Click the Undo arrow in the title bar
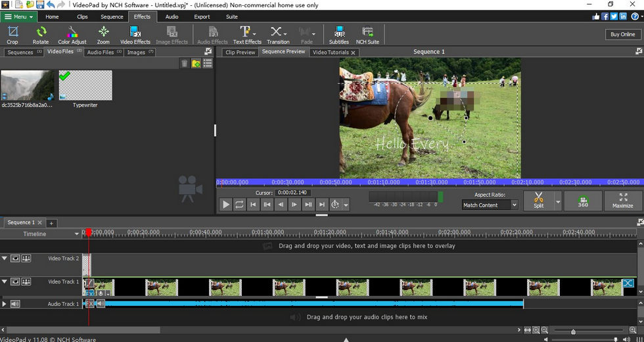 pyautogui.click(x=51, y=5)
